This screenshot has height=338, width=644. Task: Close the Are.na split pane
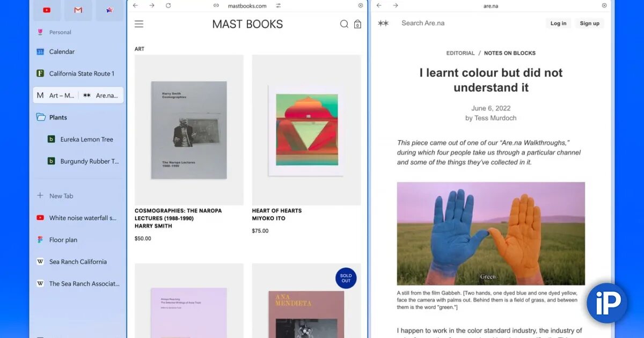[x=604, y=5]
